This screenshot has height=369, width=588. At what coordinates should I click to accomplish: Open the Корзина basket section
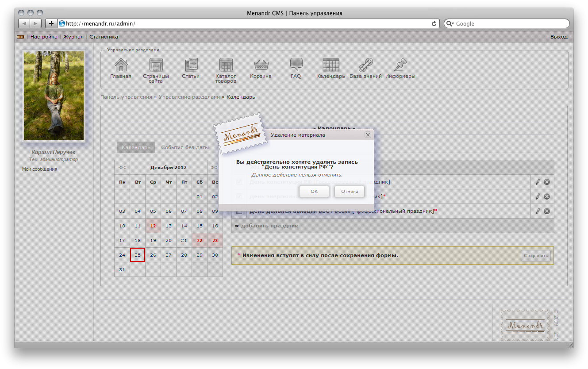[261, 65]
